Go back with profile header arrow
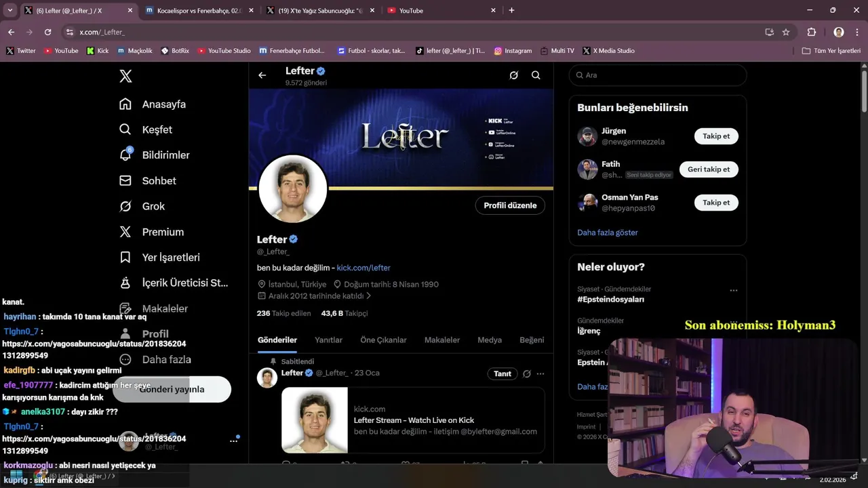The height and width of the screenshot is (488, 868). click(x=262, y=75)
